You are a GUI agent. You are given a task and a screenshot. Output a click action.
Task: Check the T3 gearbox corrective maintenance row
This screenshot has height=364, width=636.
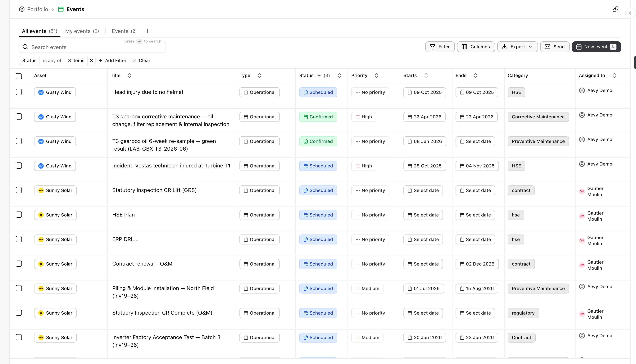click(19, 116)
